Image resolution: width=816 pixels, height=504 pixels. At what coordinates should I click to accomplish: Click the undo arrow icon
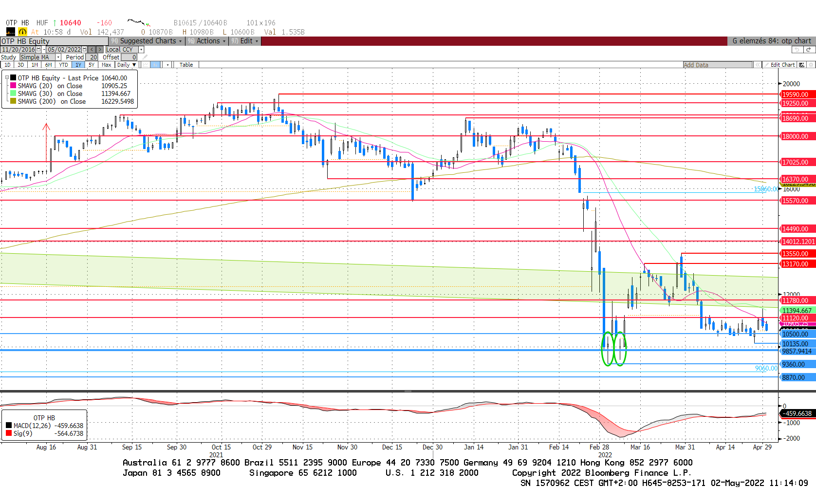click(797, 50)
